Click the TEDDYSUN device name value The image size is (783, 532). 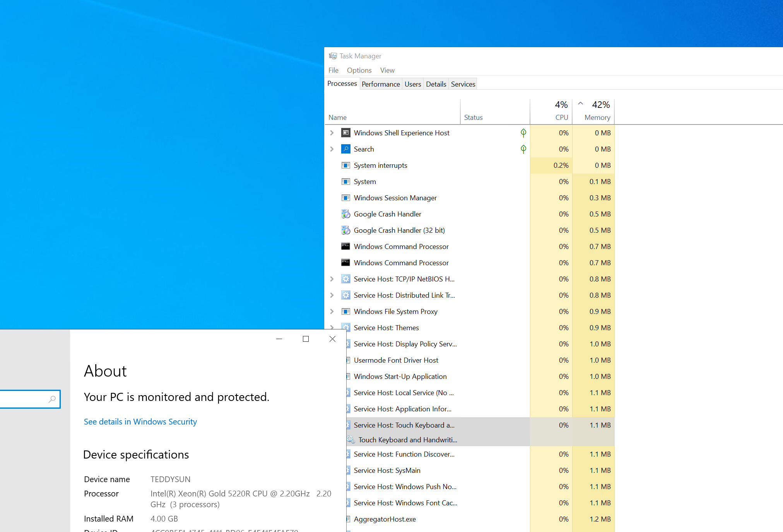point(170,479)
